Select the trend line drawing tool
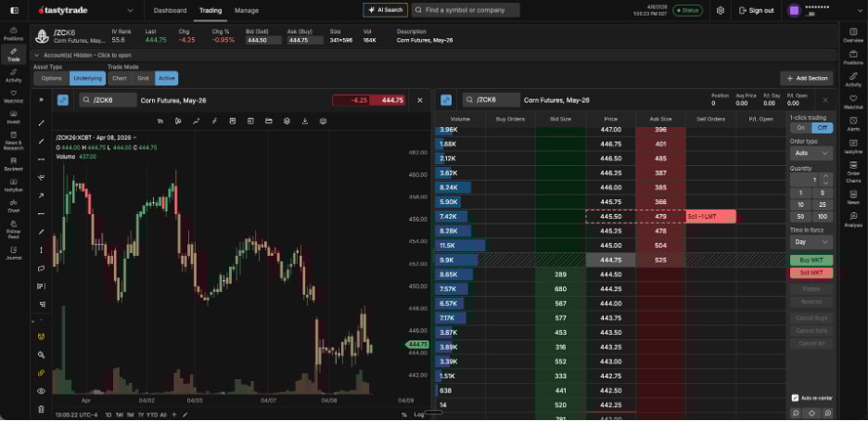This screenshot has height=421, width=868. (41, 122)
